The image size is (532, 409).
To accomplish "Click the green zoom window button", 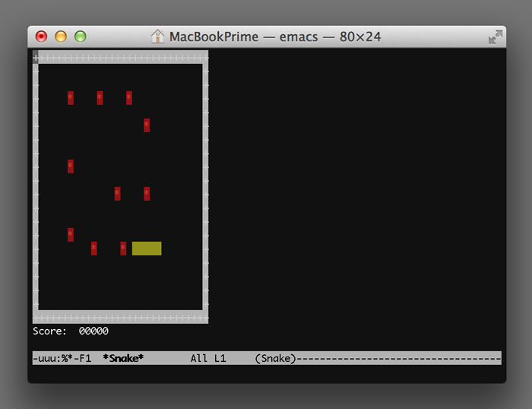I will (81, 36).
